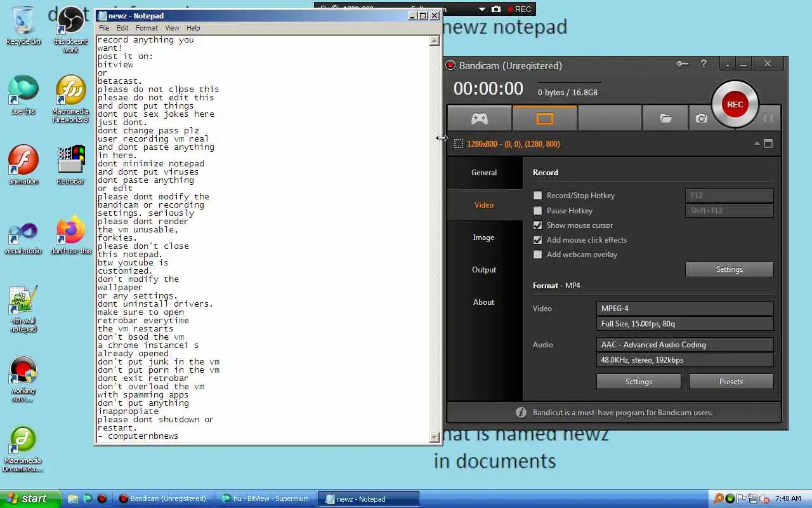Screen dimensions: 812x508
Task: Enable Add webcam overlay checkbox
Action: (x=537, y=255)
